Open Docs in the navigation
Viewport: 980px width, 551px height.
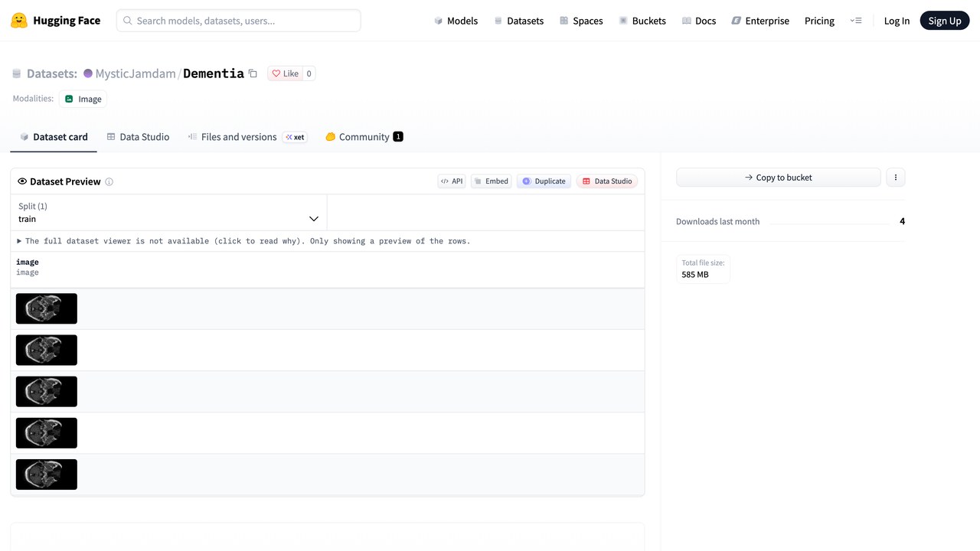point(699,21)
